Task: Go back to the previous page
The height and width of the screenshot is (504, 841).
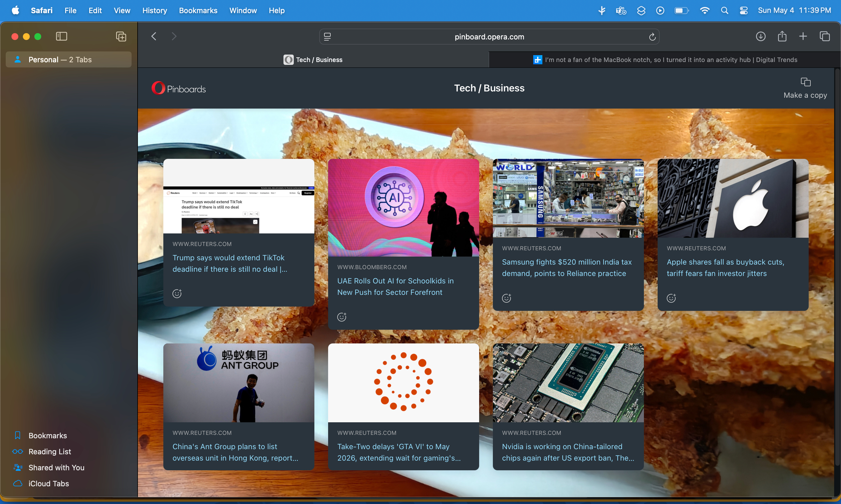Action: pyautogui.click(x=154, y=36)
